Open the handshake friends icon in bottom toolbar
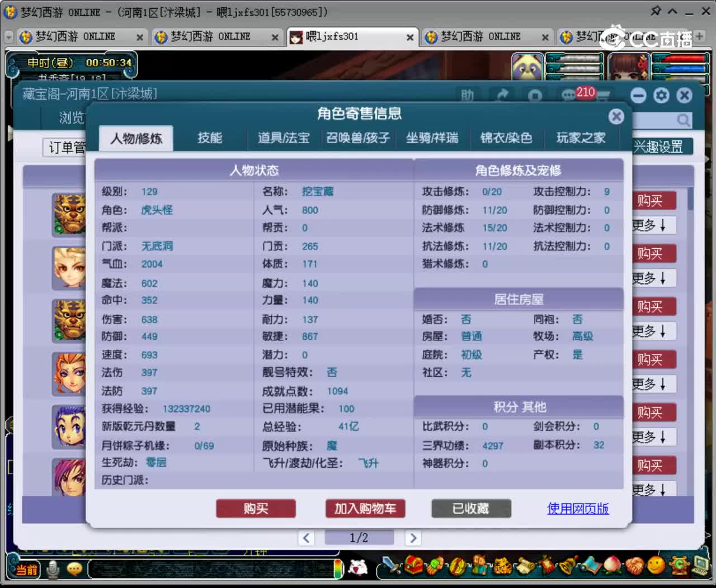 point(635,566)
